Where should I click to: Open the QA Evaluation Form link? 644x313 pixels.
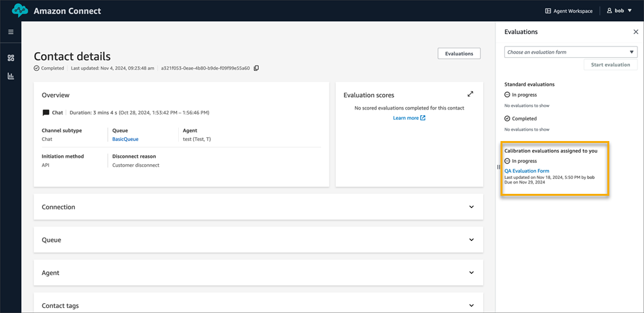[x=527, y=171]
